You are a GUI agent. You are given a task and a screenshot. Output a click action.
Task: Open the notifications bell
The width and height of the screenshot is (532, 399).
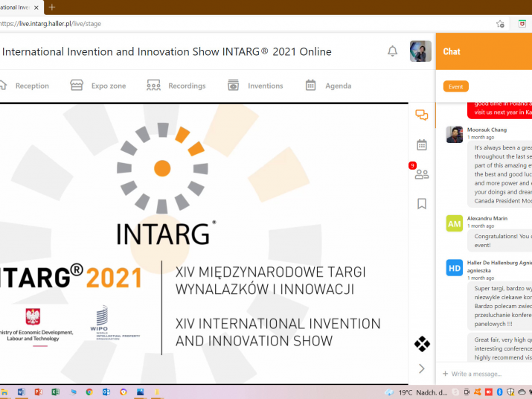pos(392,51)
